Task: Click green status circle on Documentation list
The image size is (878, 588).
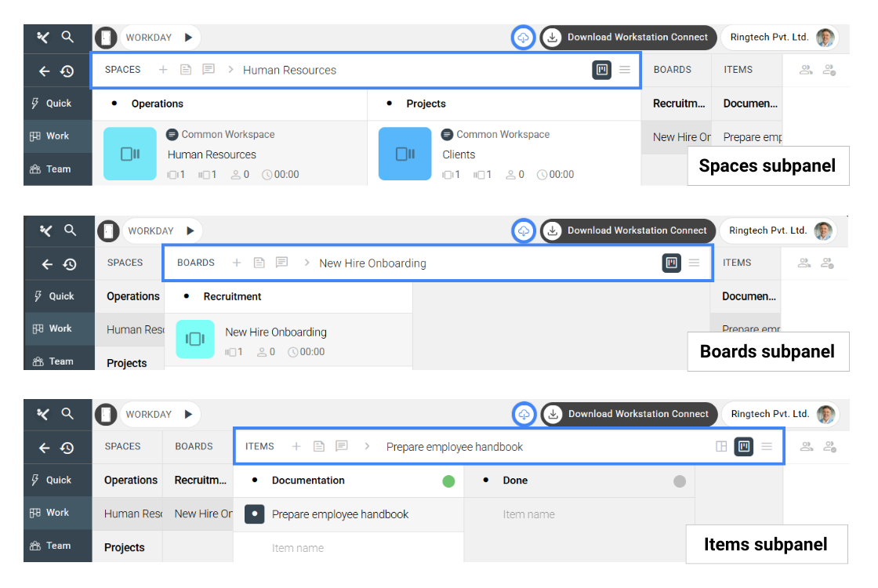Action: click(448, 481)
